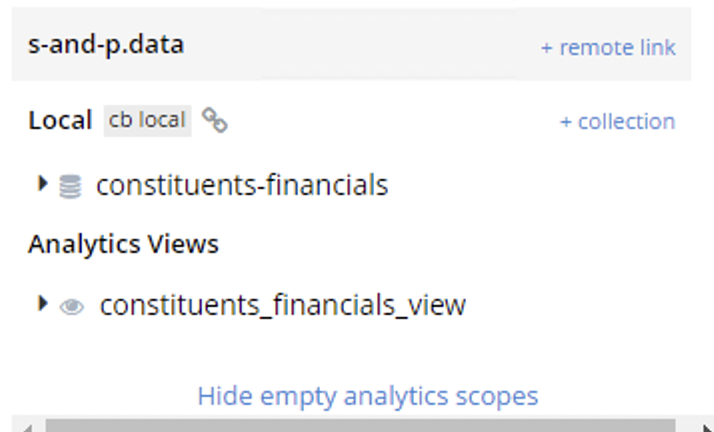Click the Local link label
This screenshot has height=432, width=714.
60,121
